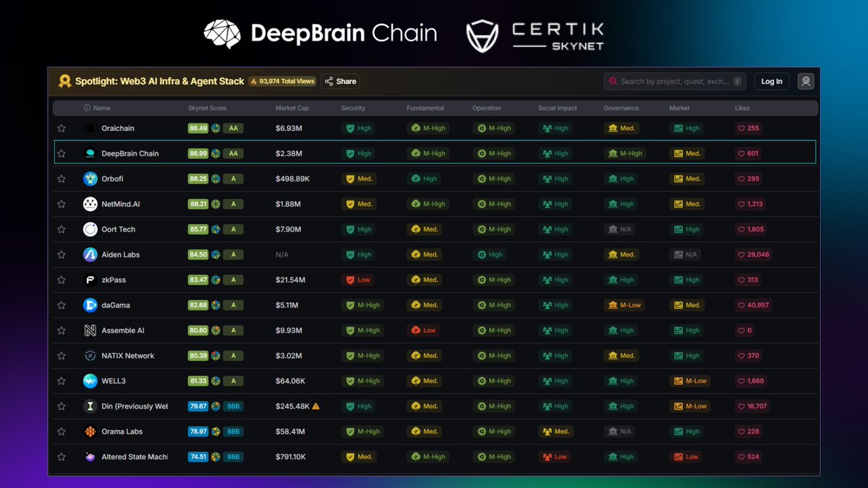
Task: Open the user profile avatar icon
Action: (x=806, y=81)
